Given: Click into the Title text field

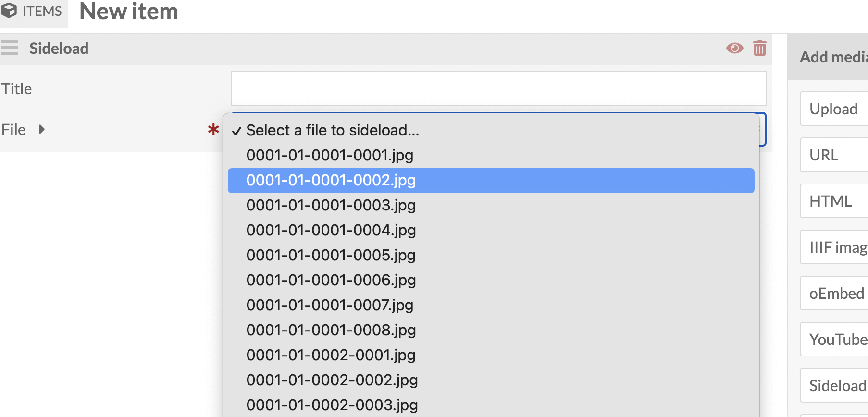Looking at the screenshot, I should (x=498, y=88).
